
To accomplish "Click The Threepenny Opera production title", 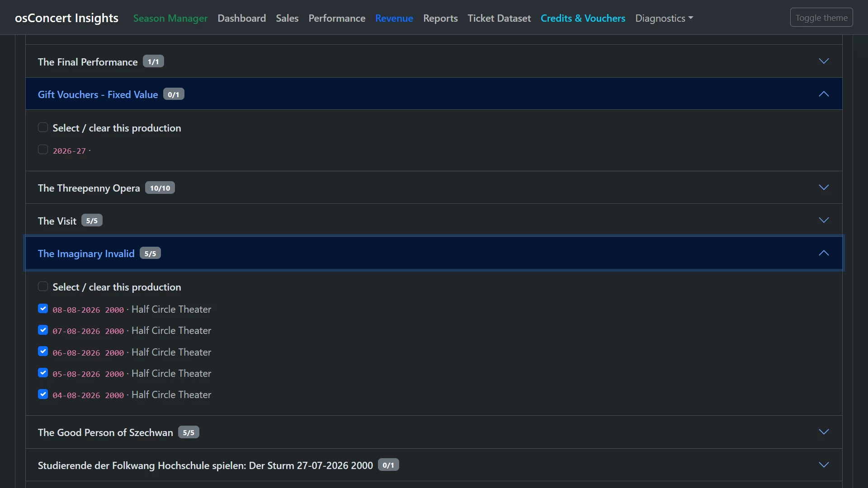I will point(89,188).
